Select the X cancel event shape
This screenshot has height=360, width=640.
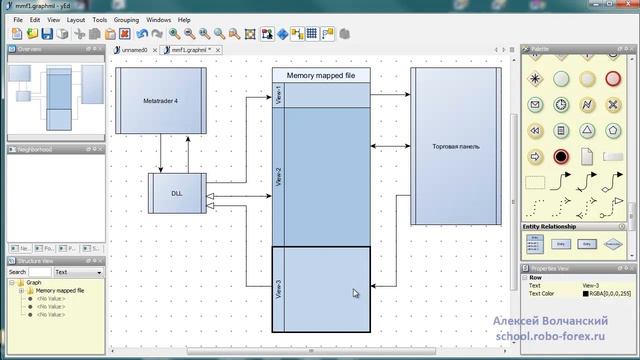[613, 105]
